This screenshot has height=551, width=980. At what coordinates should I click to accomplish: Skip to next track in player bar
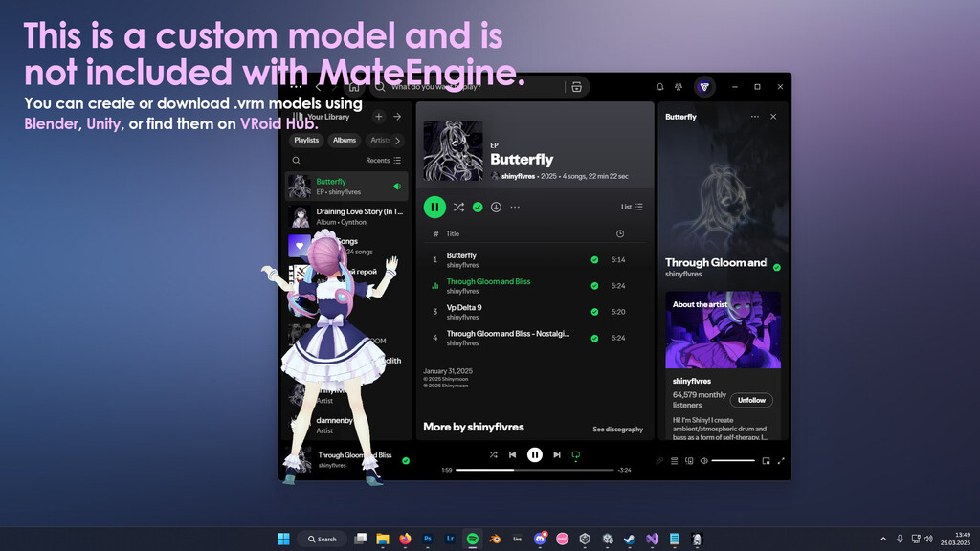tap(557, 455)
